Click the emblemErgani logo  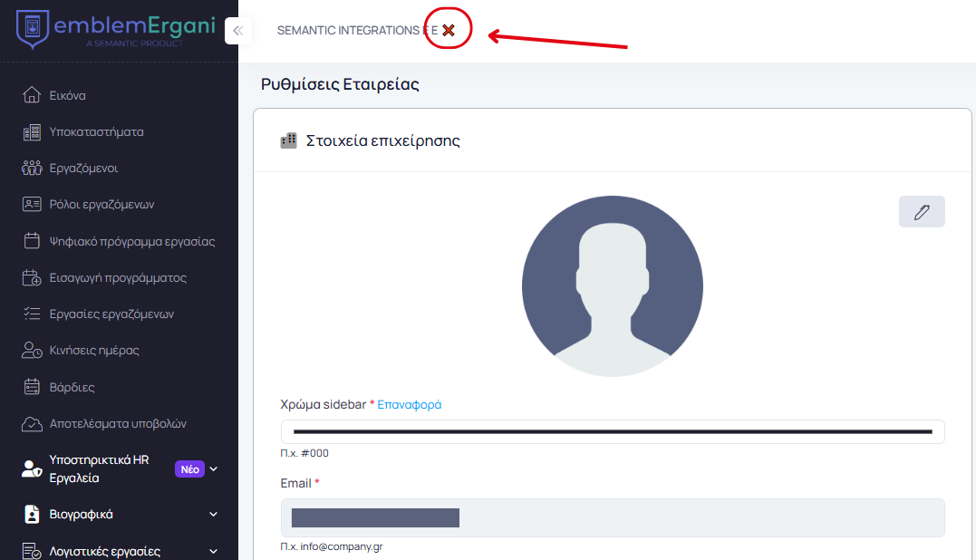[116, 28]
